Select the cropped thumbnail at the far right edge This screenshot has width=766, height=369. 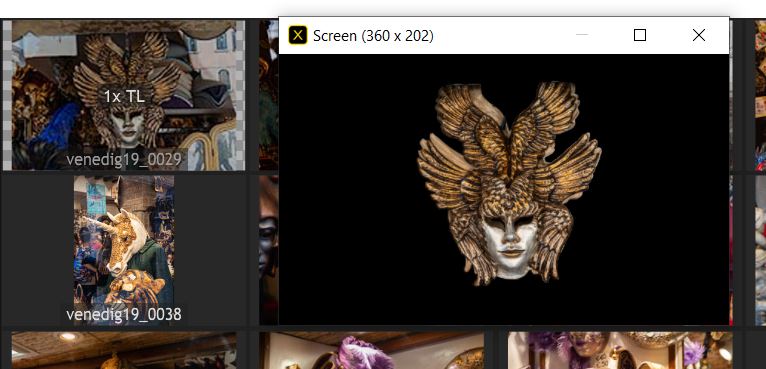coord(760,95)
